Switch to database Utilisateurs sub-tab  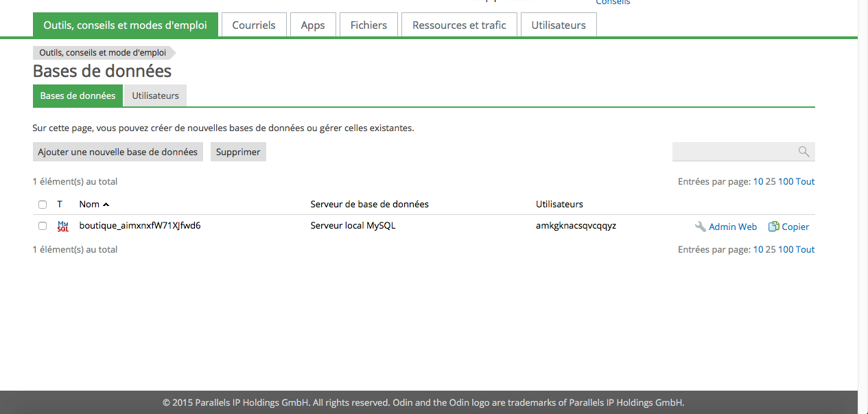tap(155, 95)
